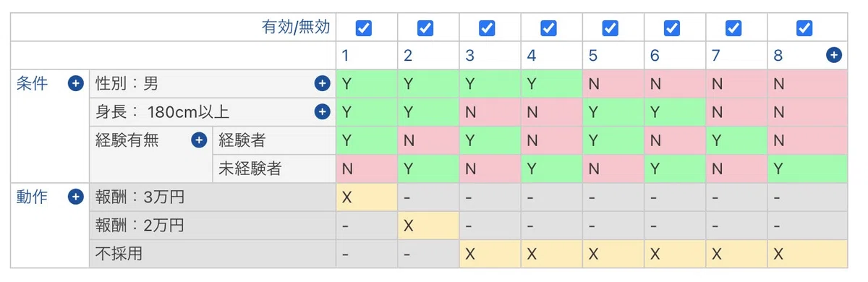Click the N cell for 身長 in column 3
This screenshot has height=282, width=868.
(x=490, y=112)
